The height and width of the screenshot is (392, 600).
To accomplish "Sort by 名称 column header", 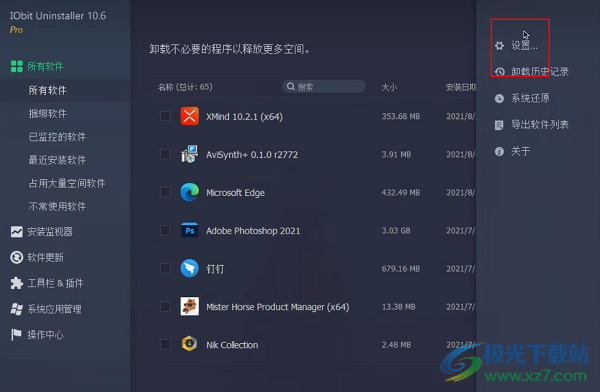I will 185,87.
